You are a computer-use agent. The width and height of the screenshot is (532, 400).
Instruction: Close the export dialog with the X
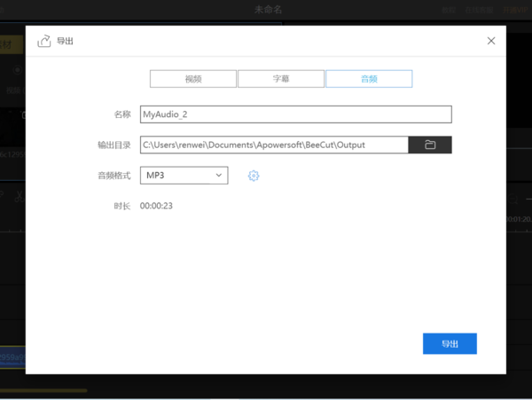tap(492, 41)
